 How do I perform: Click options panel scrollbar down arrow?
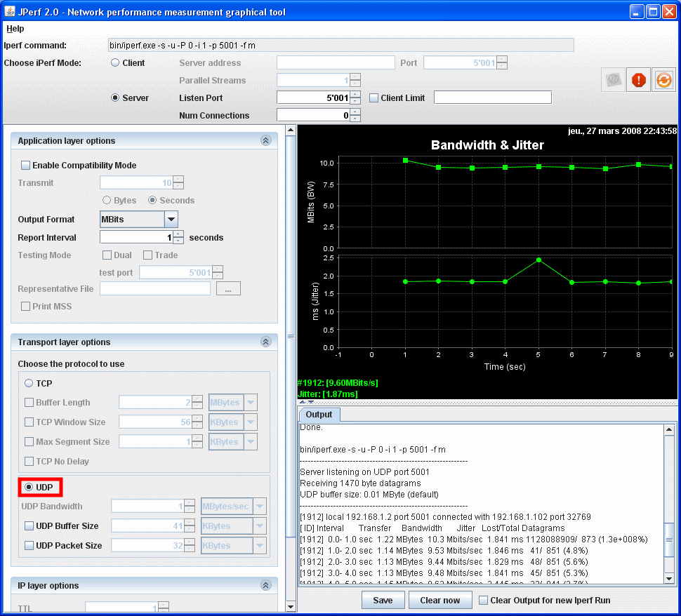[291, 607]
